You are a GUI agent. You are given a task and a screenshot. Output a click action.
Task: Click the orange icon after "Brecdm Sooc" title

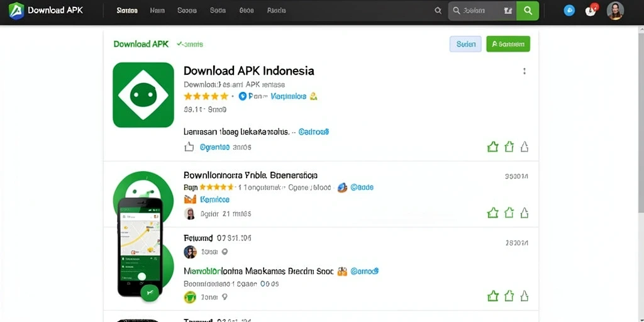(x=342, y=272)
